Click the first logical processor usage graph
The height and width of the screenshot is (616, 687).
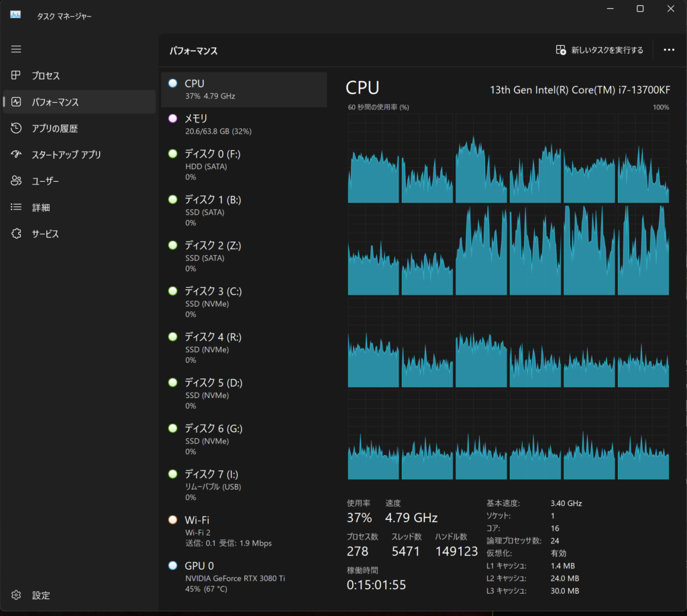(x=373, y=158)
